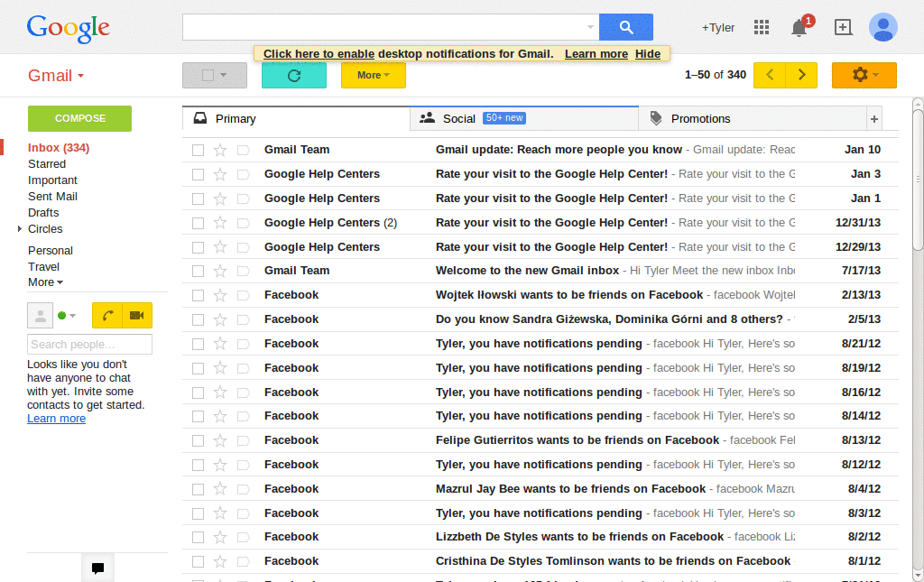
Task: Click the Search people field
Action: point(89,344)
